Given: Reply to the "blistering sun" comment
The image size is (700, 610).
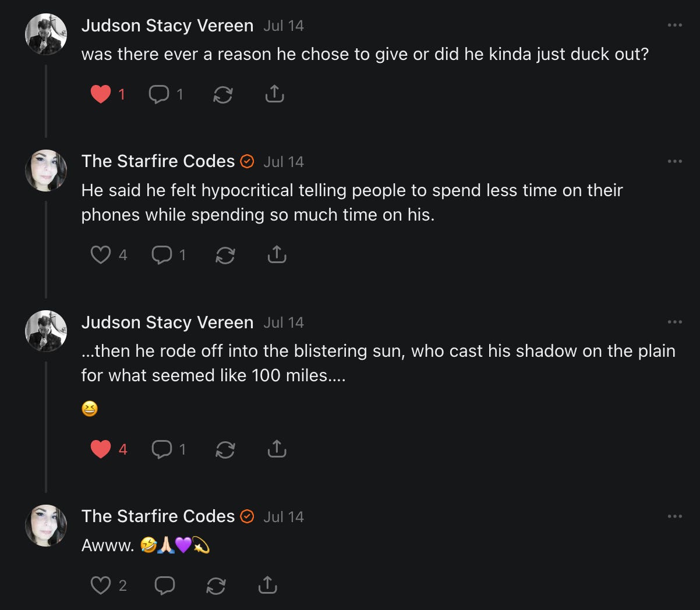Looking at the screenshot, I should pos(161,449).
